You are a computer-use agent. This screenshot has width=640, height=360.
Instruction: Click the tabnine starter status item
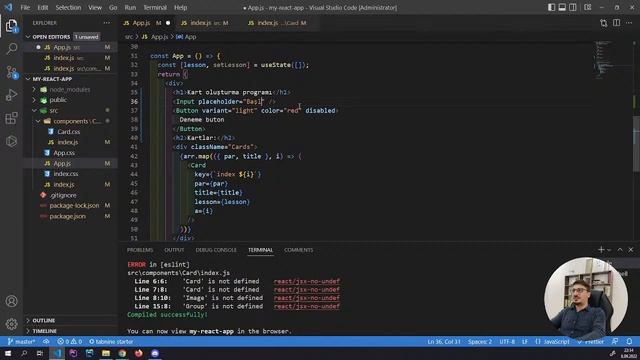pyautogui.click(x=111, y=342)
